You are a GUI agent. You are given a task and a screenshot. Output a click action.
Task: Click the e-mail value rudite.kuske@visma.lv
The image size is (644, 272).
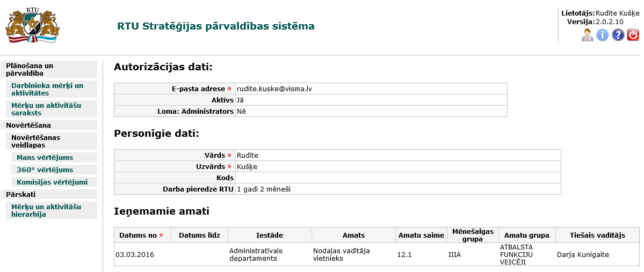pyautogui.click(x=274, y=89)
